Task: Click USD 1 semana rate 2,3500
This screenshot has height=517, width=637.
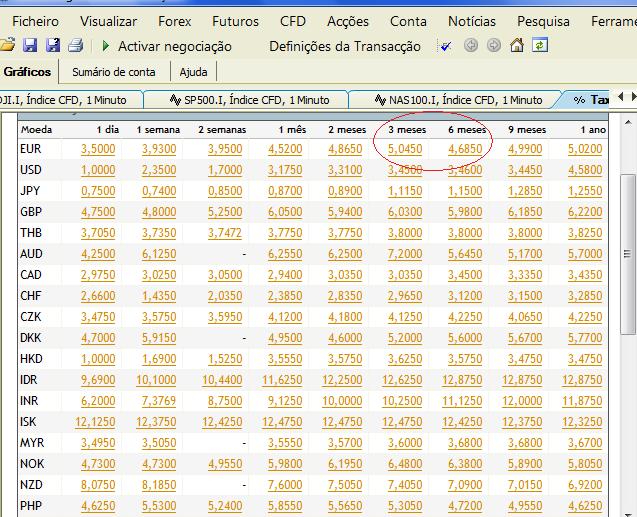Action: pyautogui.click(x=159, y=170)
